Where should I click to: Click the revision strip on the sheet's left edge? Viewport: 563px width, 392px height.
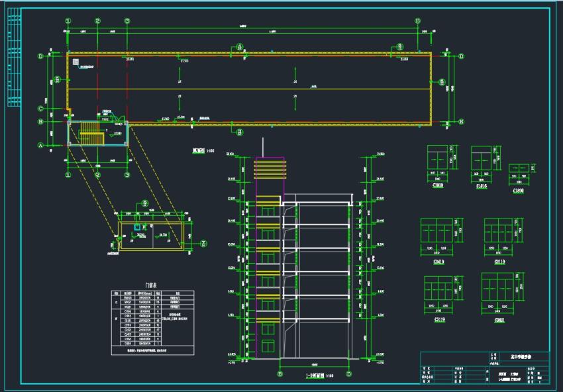[13, 60]
